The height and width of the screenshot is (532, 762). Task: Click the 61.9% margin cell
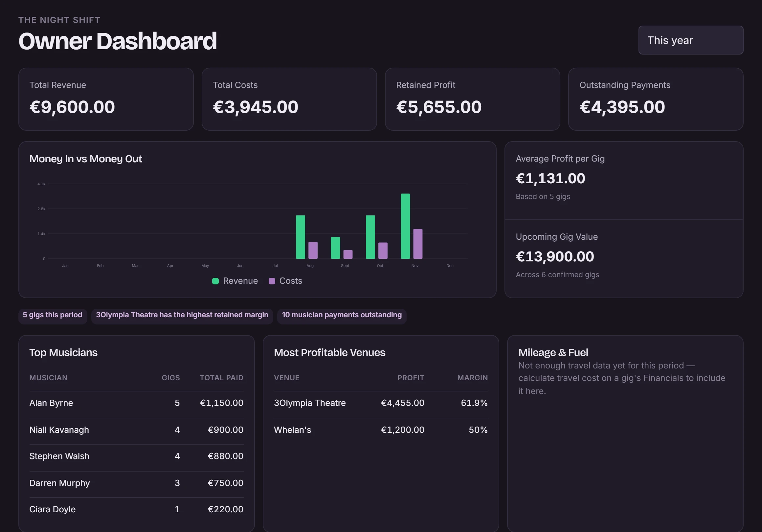point(474,403)
